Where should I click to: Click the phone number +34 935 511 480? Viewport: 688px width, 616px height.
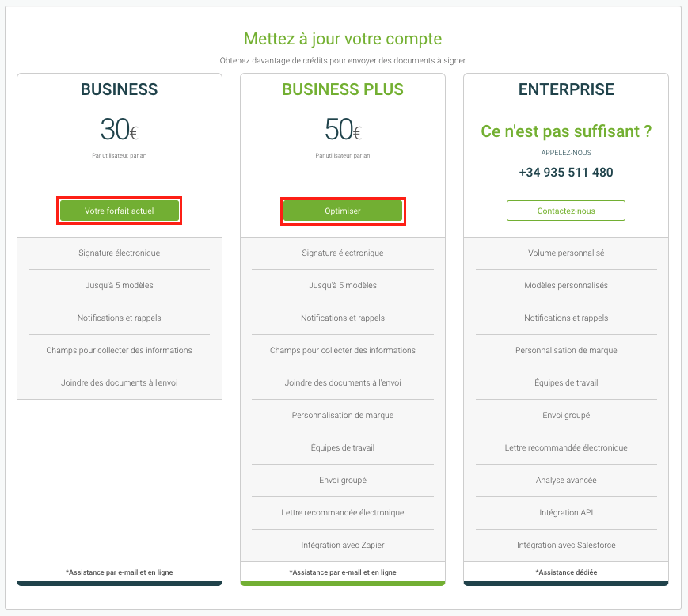pos(566,173)
